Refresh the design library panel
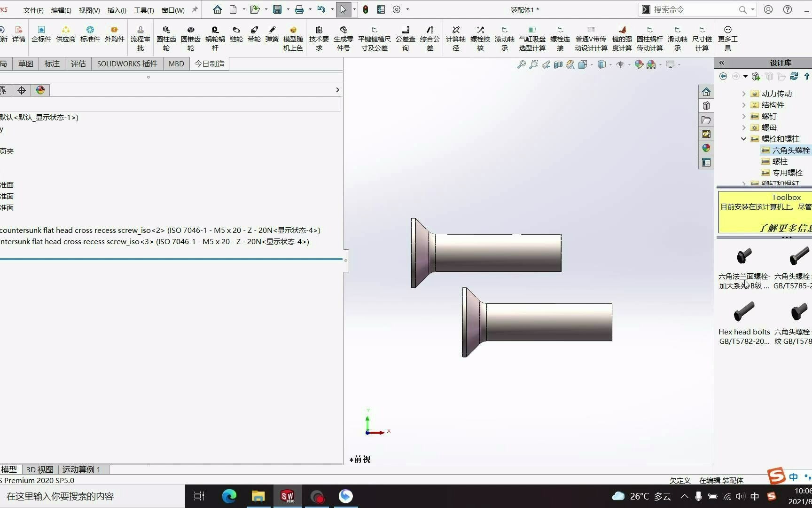This screenshot has width=812, height=508. [x=794, y=76]
